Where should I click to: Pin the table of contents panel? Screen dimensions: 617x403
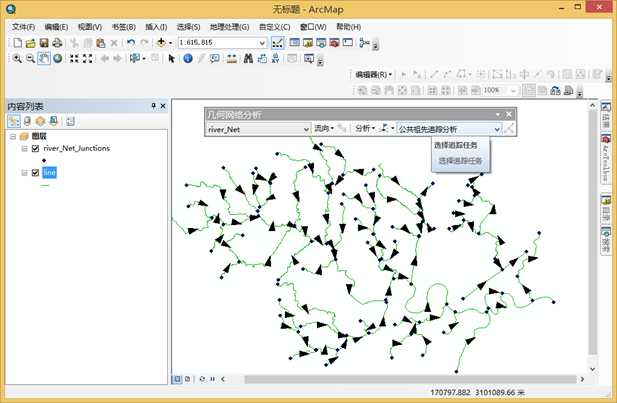pos(153,106)
